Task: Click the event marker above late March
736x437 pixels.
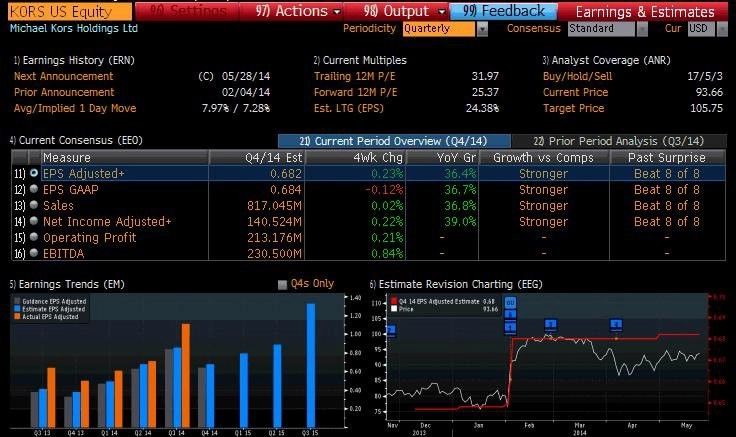Action: tap(616, 324)
